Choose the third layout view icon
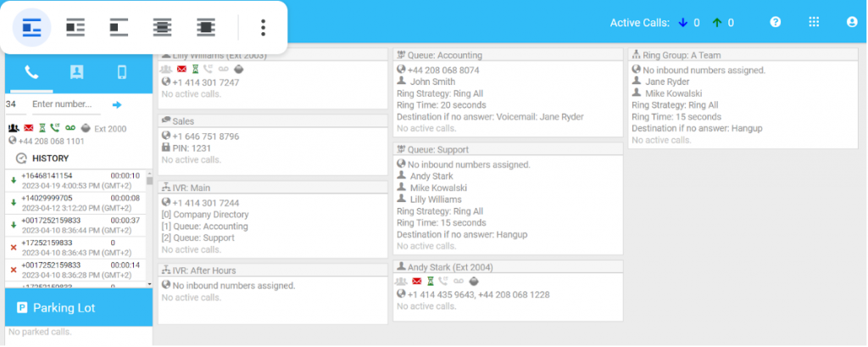 119,27
